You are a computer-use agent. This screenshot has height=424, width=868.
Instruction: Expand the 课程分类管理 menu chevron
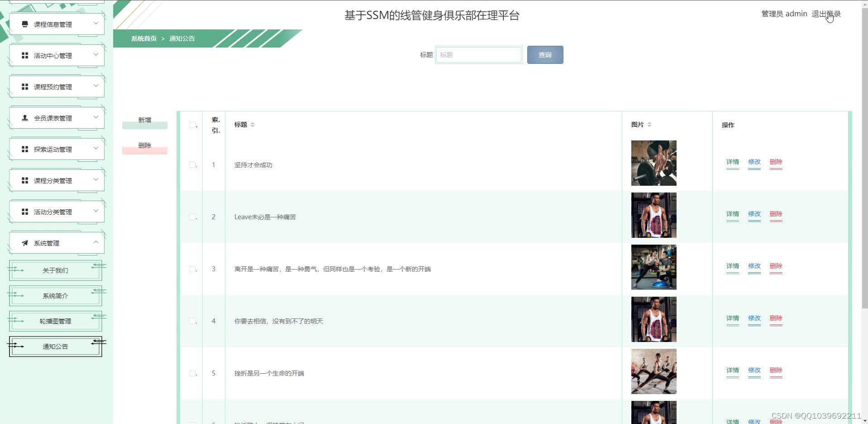95,179
